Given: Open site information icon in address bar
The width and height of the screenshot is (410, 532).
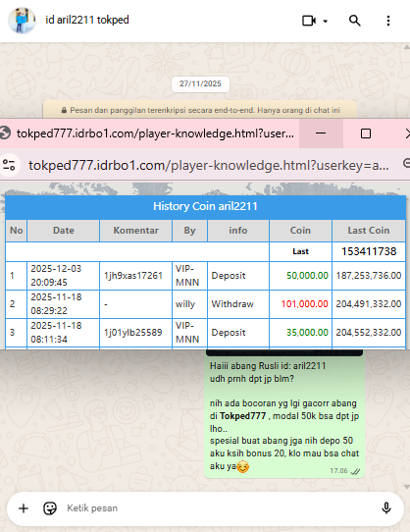Looking at the screenshot, I should pos(9,165).
